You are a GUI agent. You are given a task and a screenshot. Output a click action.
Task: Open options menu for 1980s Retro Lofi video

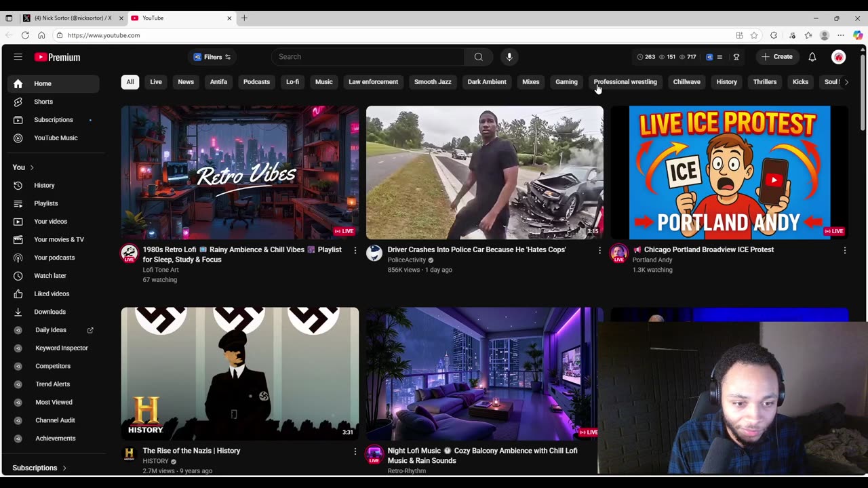coord(355,251)
